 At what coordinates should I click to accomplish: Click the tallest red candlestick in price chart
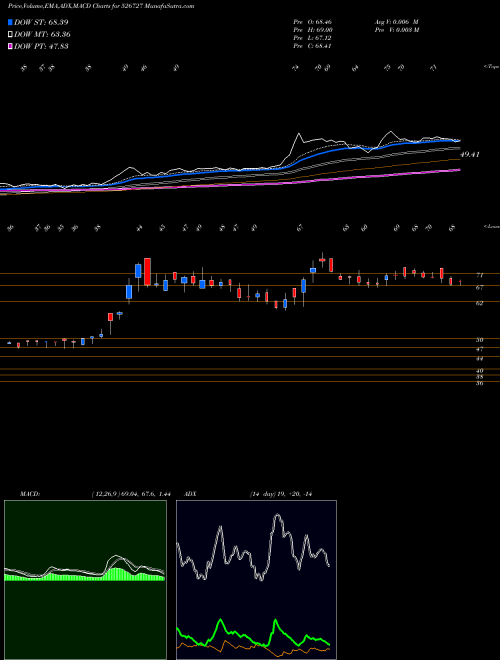(147, 272)
